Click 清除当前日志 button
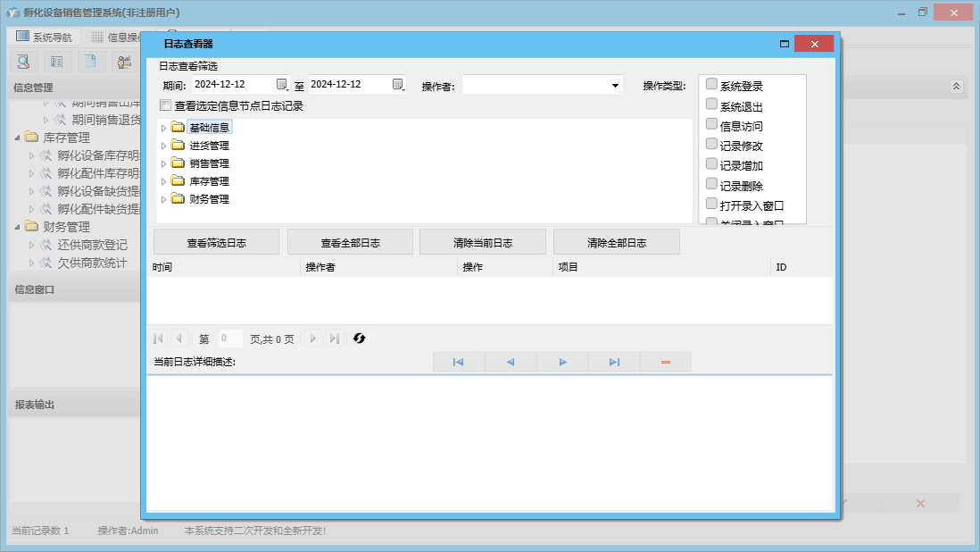The height and width of the screenshot is (552, 980). point(483,243)
